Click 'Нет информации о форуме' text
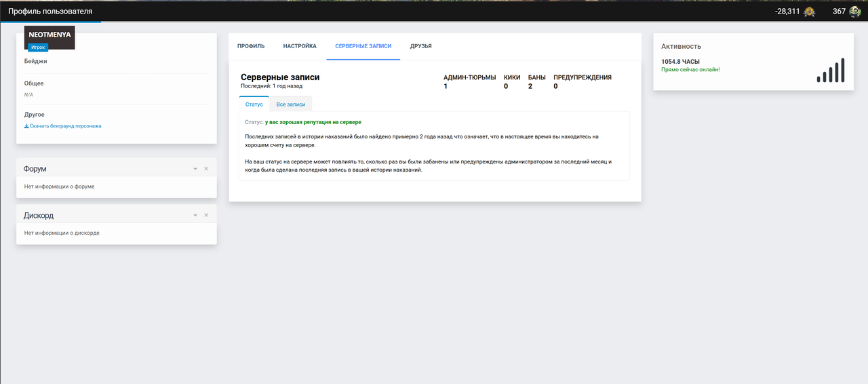The height and width of the screenshot is (384, 868). [59, 186]
